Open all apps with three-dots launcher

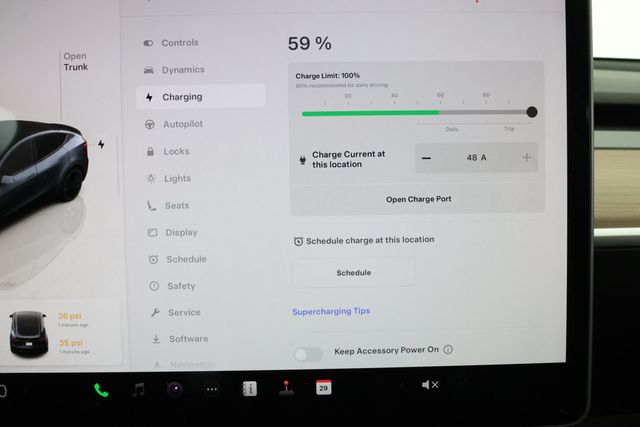coord(212,390)
